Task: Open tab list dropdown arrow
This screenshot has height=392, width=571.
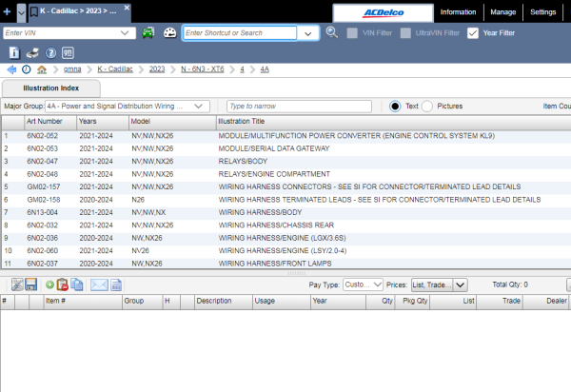Action: 22,13
